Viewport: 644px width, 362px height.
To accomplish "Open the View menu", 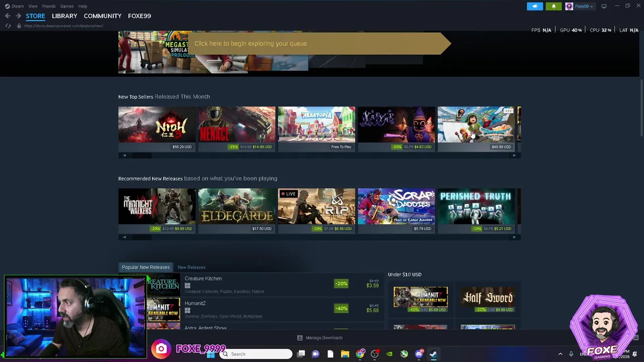I will [33, 6].
